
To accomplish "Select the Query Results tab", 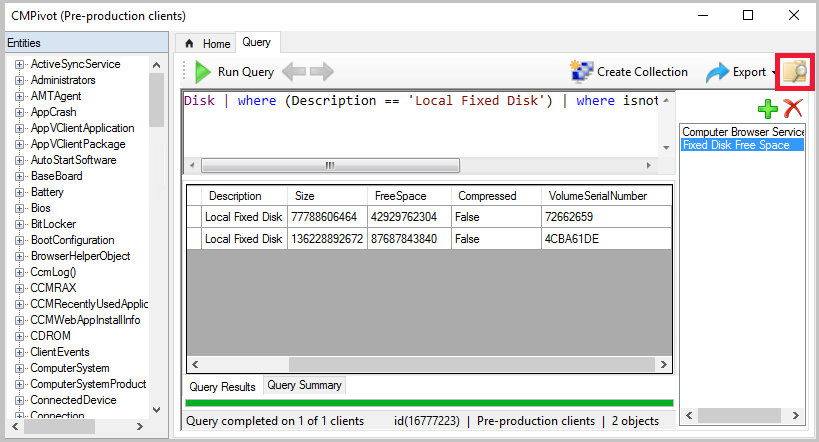I will pyautogui.click(x=223, y=386).
